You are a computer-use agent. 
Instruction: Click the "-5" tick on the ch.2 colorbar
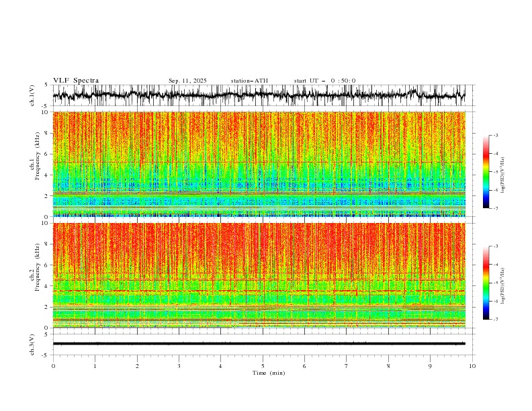[495, 283]
